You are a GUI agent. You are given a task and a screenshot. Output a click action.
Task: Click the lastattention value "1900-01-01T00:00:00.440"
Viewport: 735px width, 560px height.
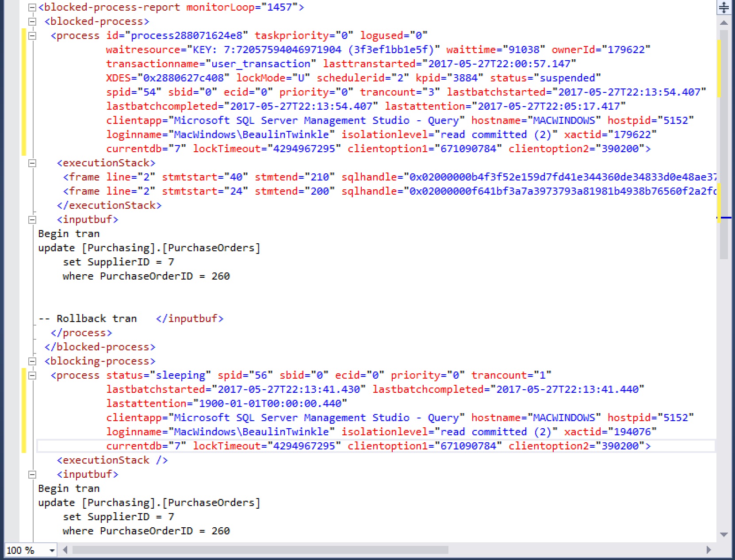point(270,404)
